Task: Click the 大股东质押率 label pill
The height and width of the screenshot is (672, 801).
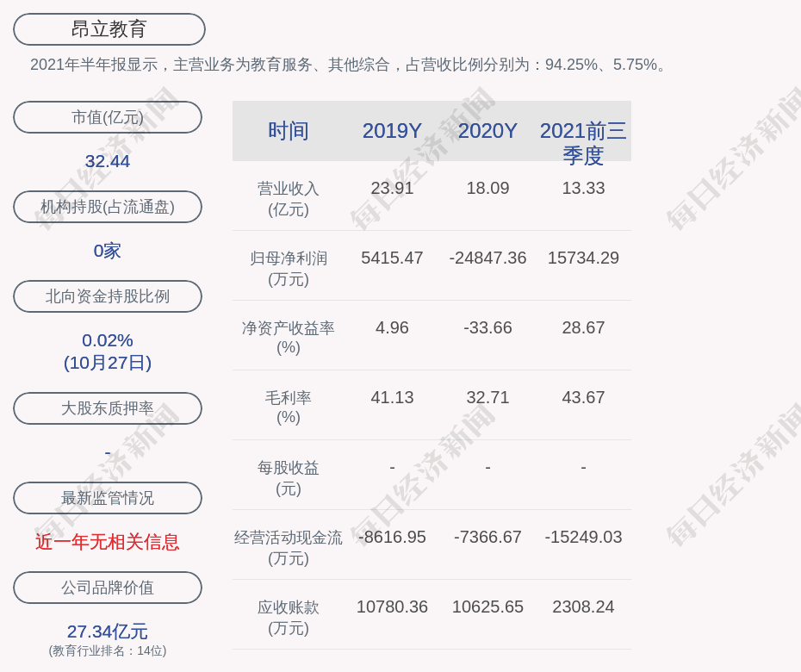Action: (108, 408)
